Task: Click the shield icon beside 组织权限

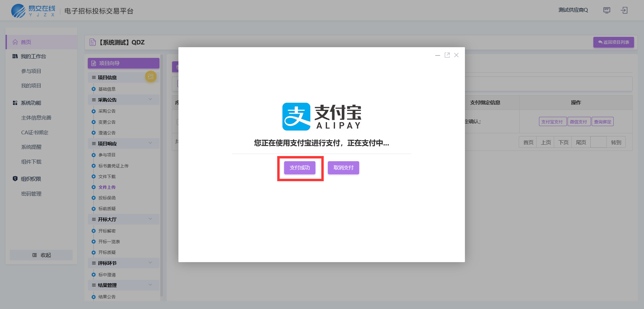Action: 15,178
